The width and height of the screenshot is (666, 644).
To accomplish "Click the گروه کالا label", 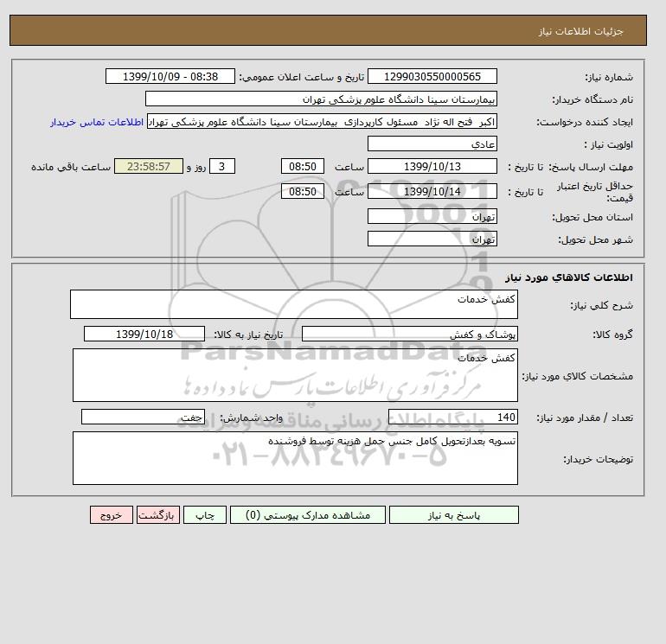I will pyautogui.click(x=613, y=335).
